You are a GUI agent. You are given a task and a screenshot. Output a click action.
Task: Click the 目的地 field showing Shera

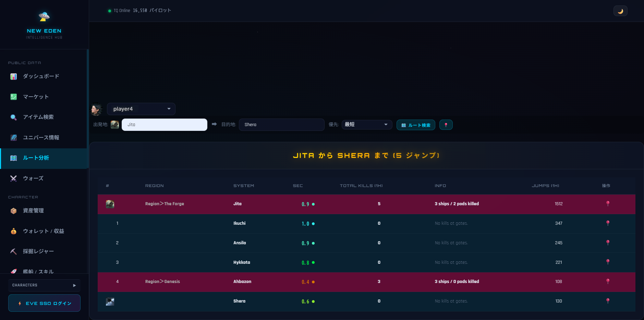[281, 124]
